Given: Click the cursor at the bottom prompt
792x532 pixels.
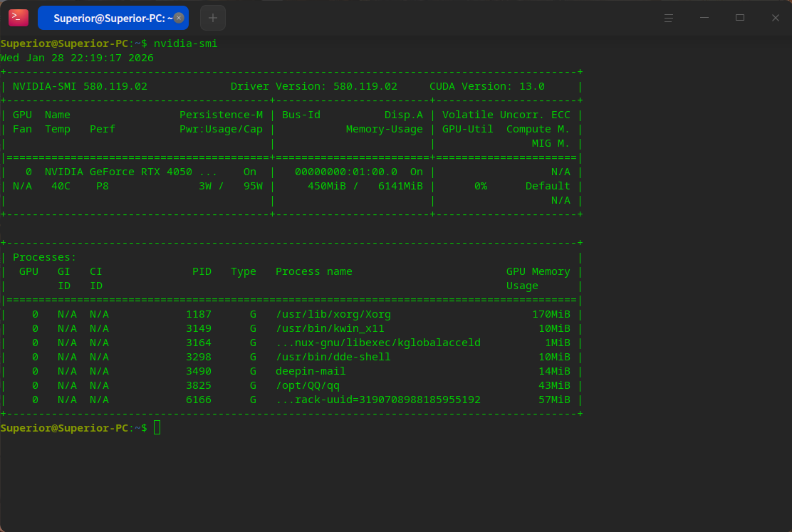Looking at the screenshot, I should click(157, 427).
